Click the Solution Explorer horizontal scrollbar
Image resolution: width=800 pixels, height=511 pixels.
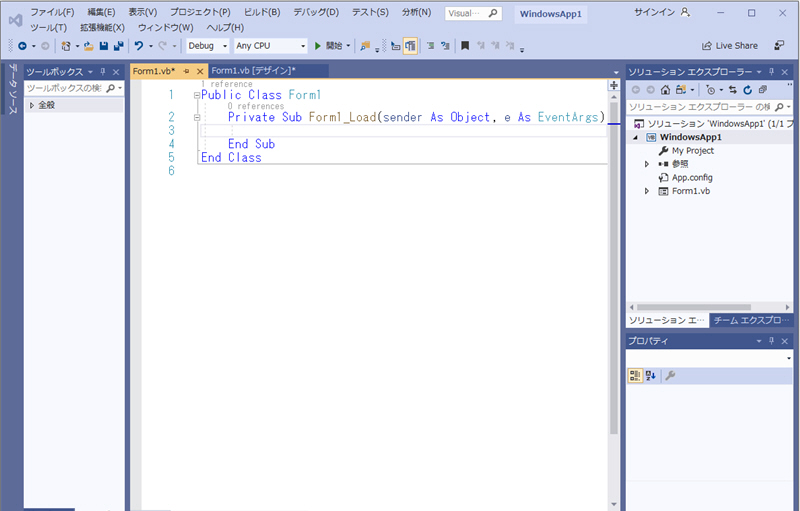(x=694, y=307)
